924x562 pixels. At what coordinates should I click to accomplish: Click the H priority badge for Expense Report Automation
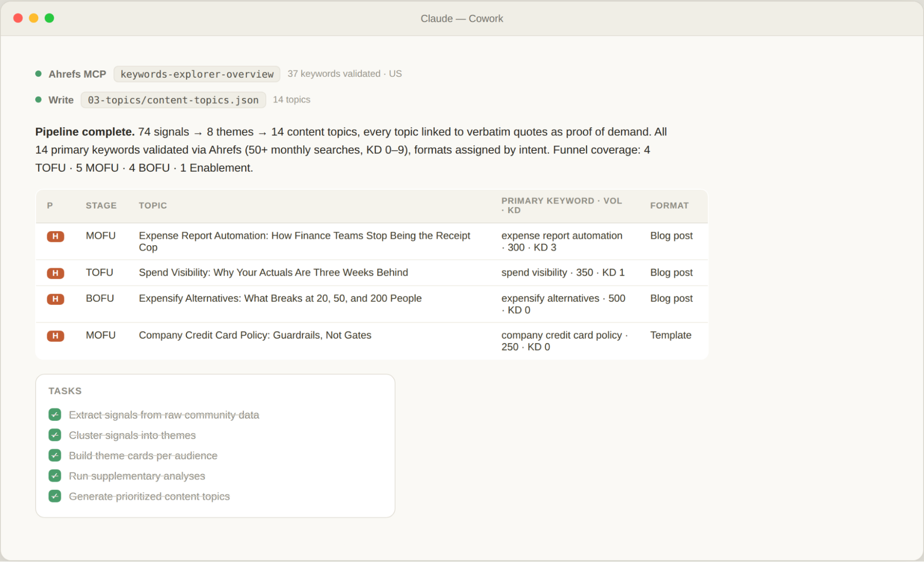click(55, 236)
